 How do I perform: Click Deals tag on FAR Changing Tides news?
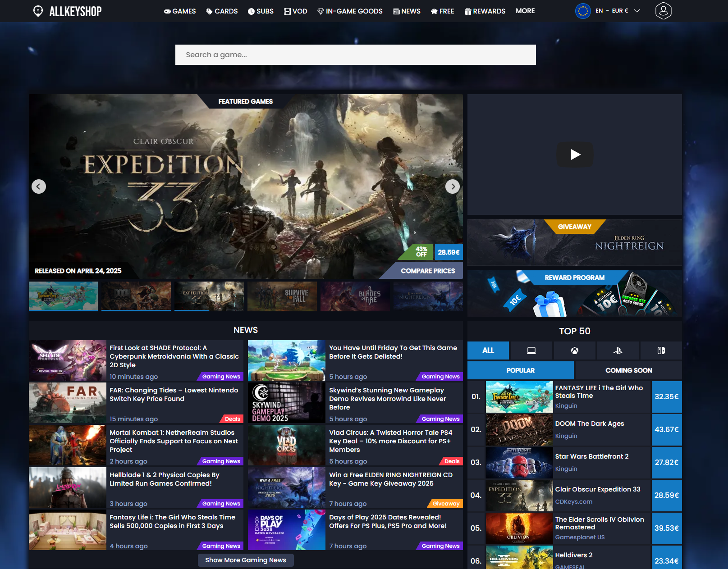(x=232, y=419)
